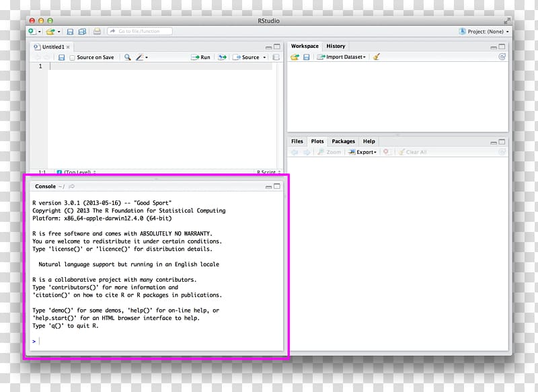Click the Compile Notebook icon

pyautogui.click(x=276, y=57)
